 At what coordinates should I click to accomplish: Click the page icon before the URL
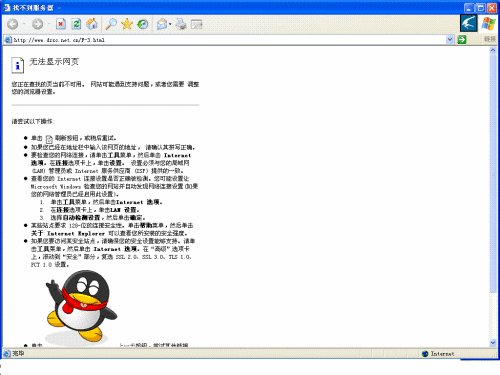tap(8, 40)
